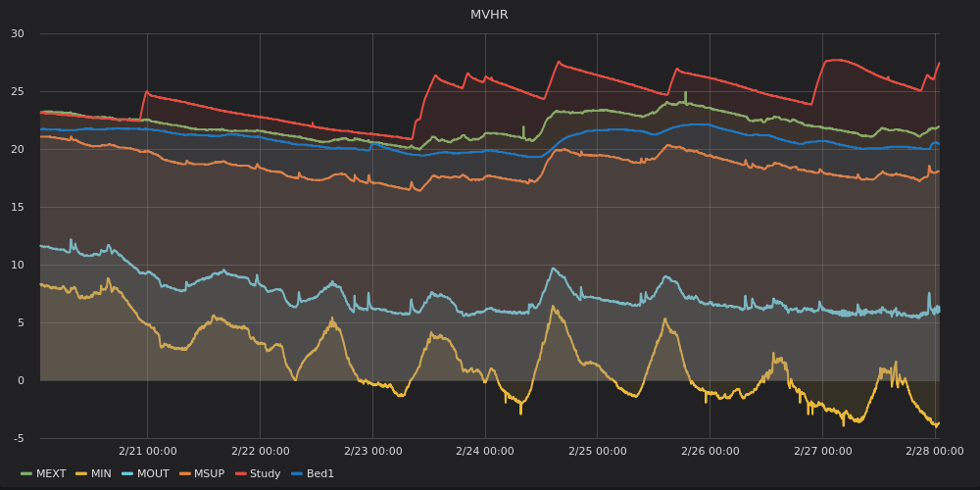Select the 2/26 00:00 time axis label
980x490 pixels.
pyautogui.click(x=710, y=451)
